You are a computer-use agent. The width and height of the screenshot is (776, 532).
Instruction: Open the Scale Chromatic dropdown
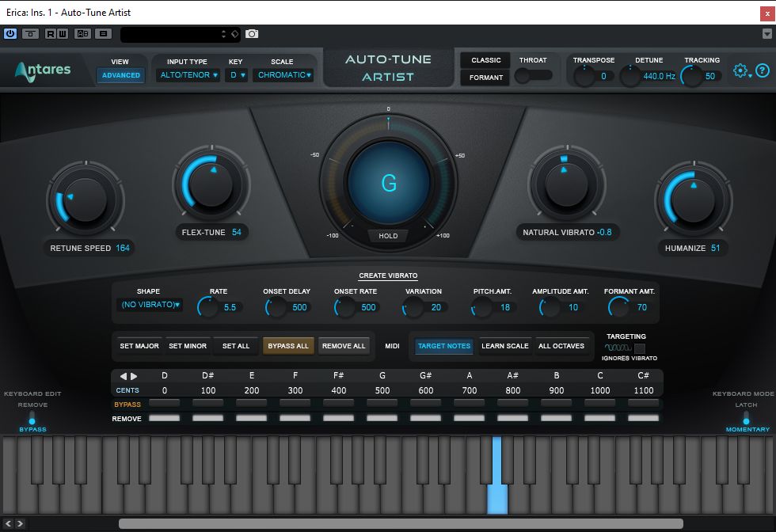(283, 75)
